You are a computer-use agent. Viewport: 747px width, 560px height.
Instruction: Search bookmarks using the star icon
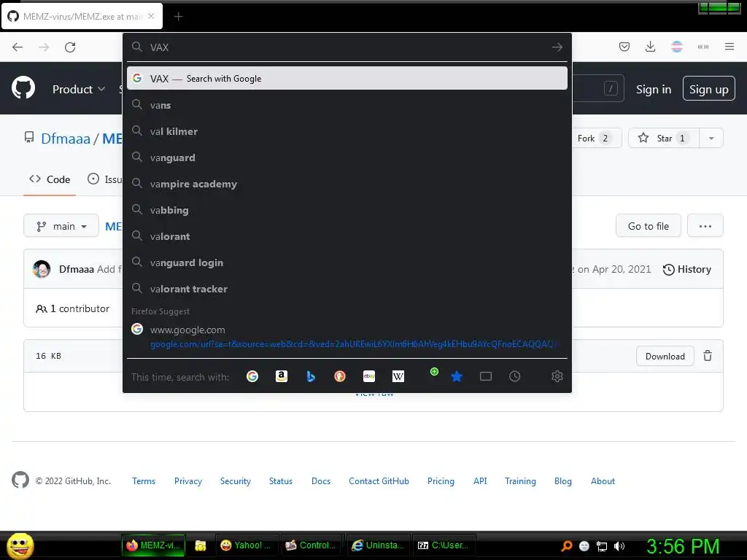[457, 377]
